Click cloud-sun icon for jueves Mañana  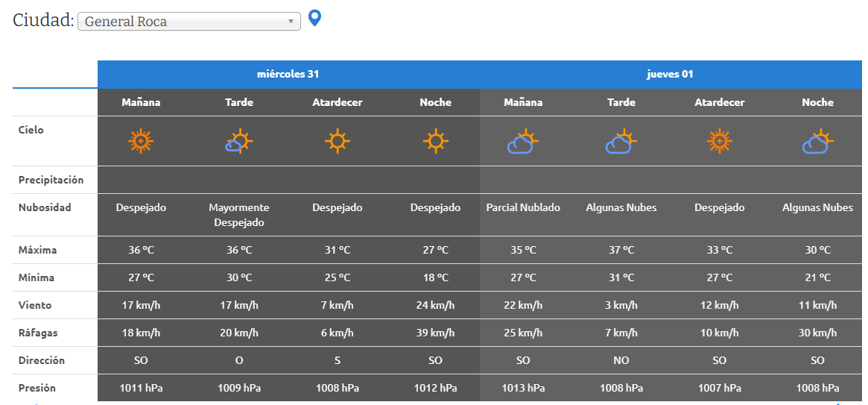pyautogui.click(x=522, y=141)
